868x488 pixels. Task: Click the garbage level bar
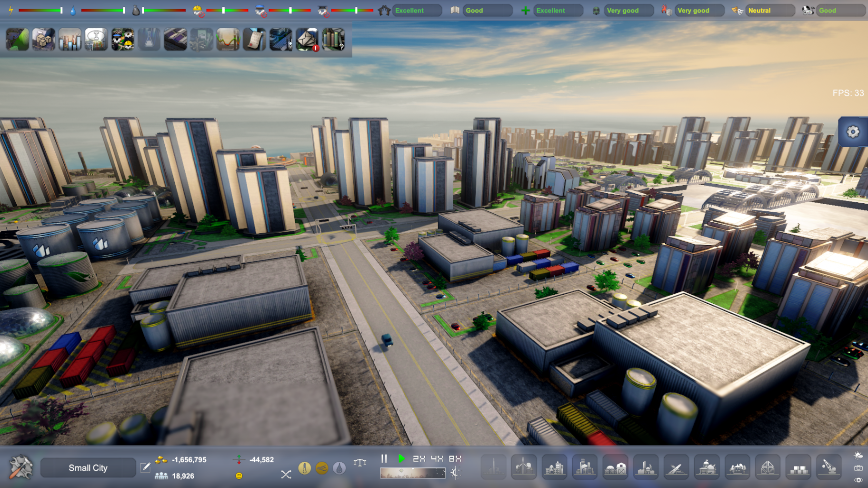pos(164,10)
